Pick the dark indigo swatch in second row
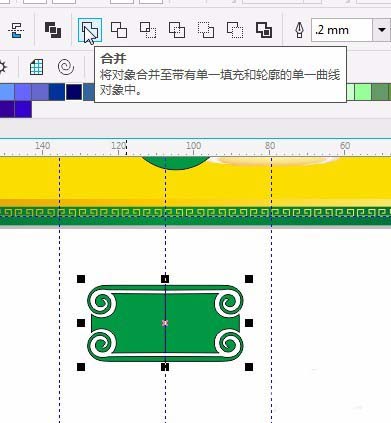Image resolution: width=391 pixels, height=423 pixels. click(7, 109)
